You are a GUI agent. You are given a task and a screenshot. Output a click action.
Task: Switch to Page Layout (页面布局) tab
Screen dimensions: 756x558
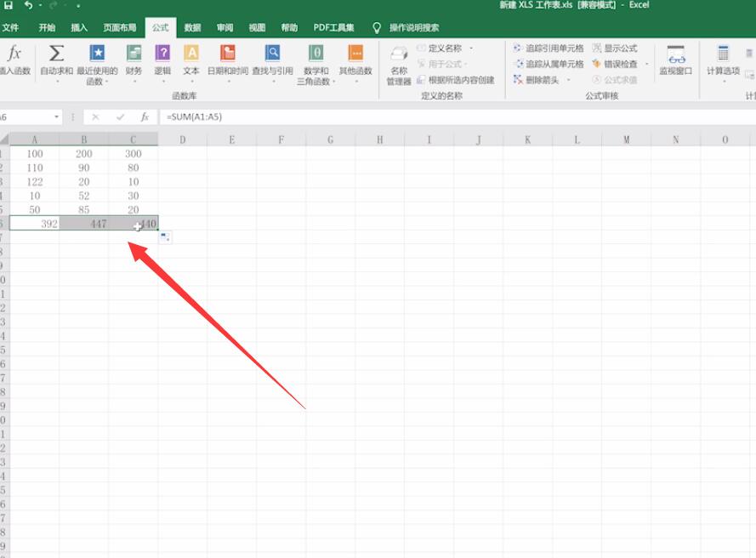tap(120, 27)
